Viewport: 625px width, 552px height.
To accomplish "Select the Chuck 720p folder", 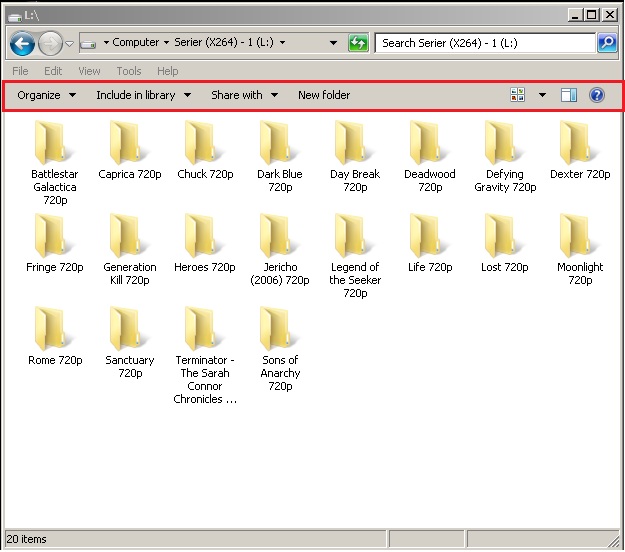I will tap(205, 150).
